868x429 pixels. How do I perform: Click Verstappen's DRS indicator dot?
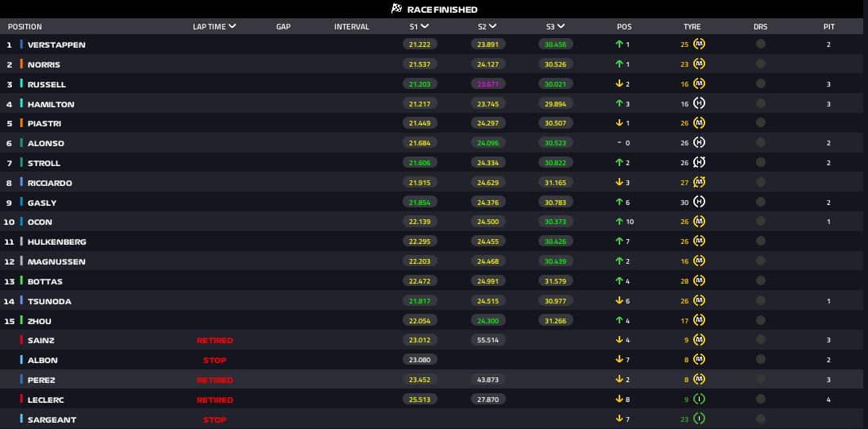coord(761,44)
